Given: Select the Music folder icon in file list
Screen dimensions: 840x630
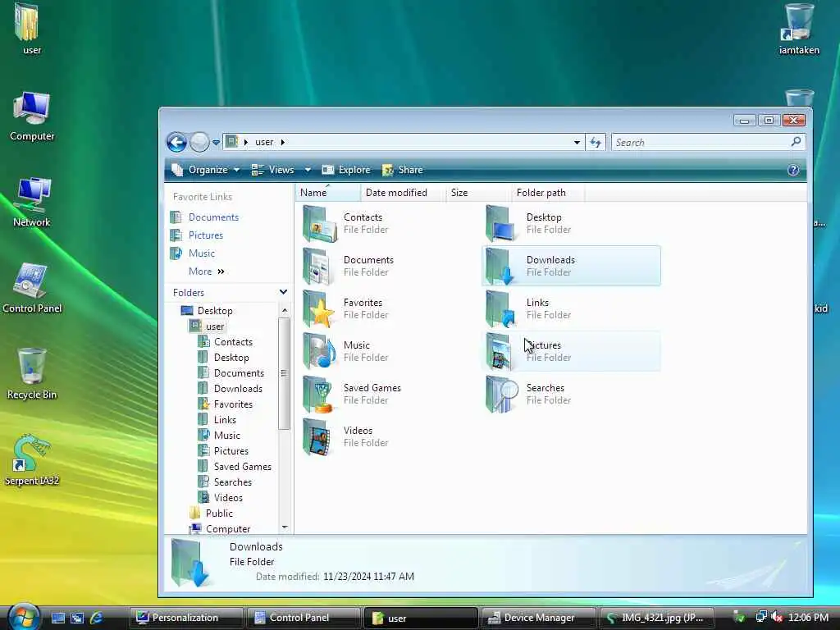Looking at the screenshot, I should pyautogui.click(x=320, y=351).
